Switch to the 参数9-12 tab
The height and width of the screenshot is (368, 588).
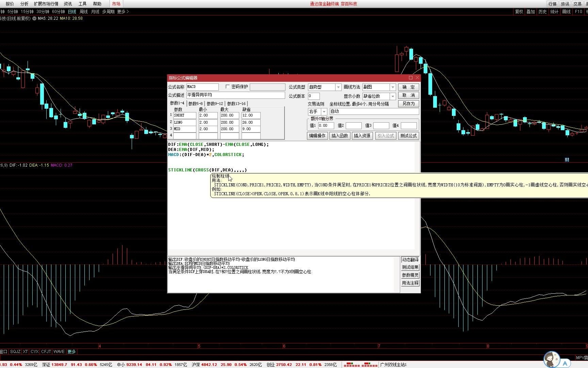pyautogui.click(x=215, y=104)
